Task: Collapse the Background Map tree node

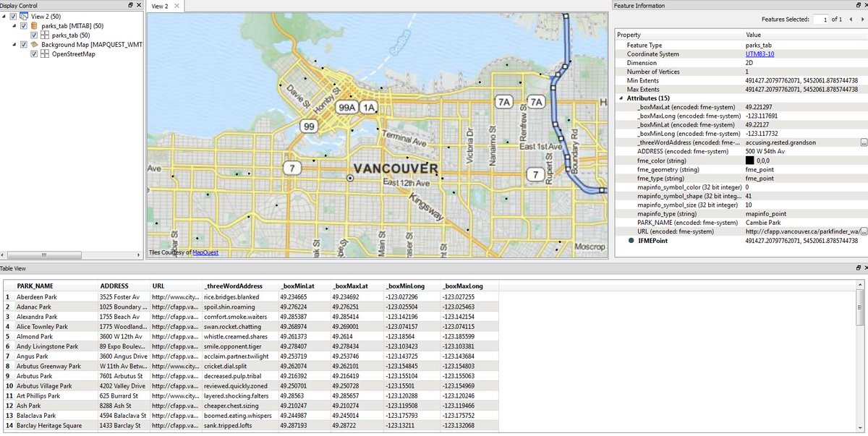Action: tap(15, 44)
